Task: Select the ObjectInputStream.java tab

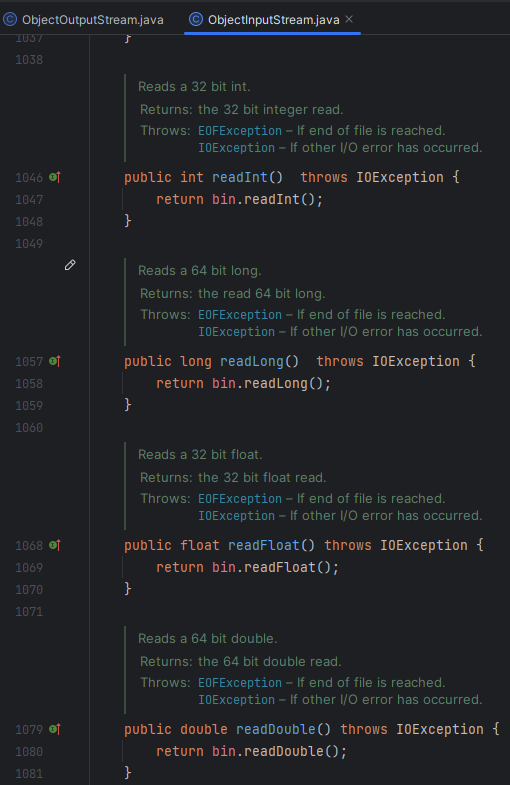Action: pyautogui.click(x=273, y=20)
